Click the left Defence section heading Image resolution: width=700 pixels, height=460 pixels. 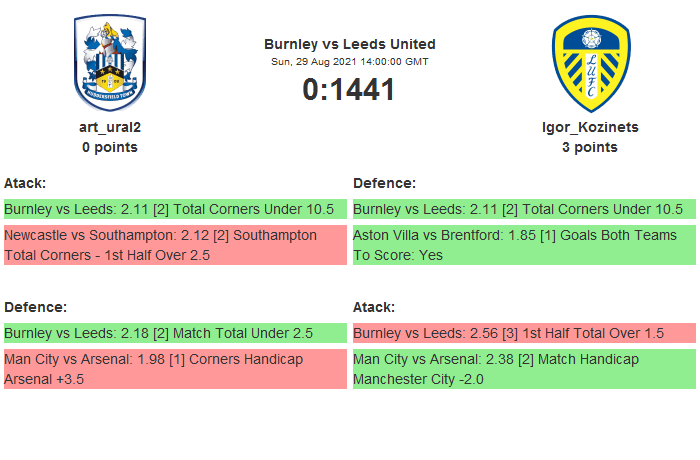point(36,307)
